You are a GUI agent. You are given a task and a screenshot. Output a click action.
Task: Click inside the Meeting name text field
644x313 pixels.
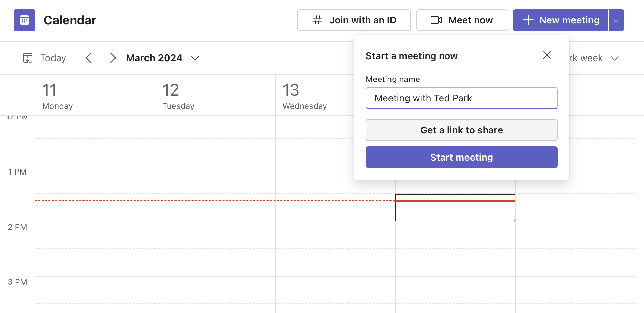(x=461, y=98)
